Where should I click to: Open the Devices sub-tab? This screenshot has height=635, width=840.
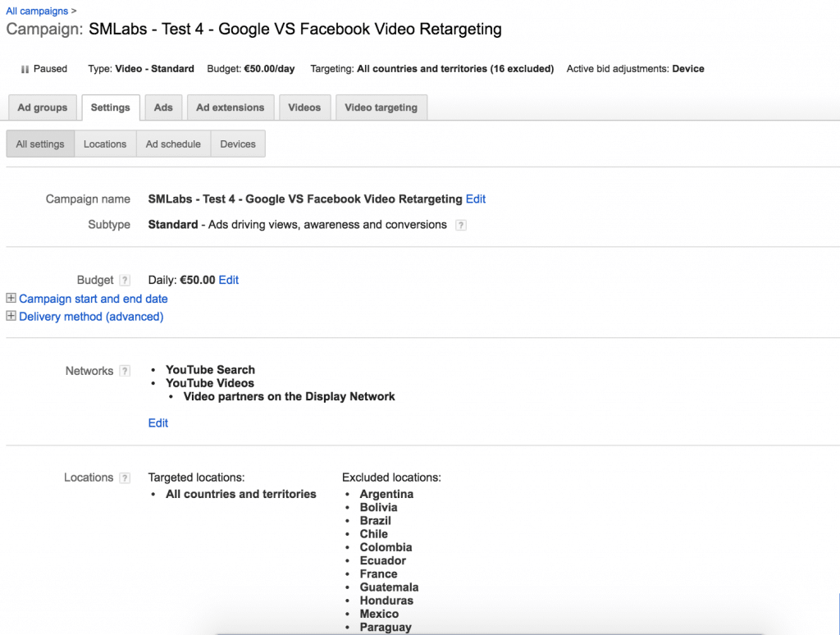click(238, 144)
